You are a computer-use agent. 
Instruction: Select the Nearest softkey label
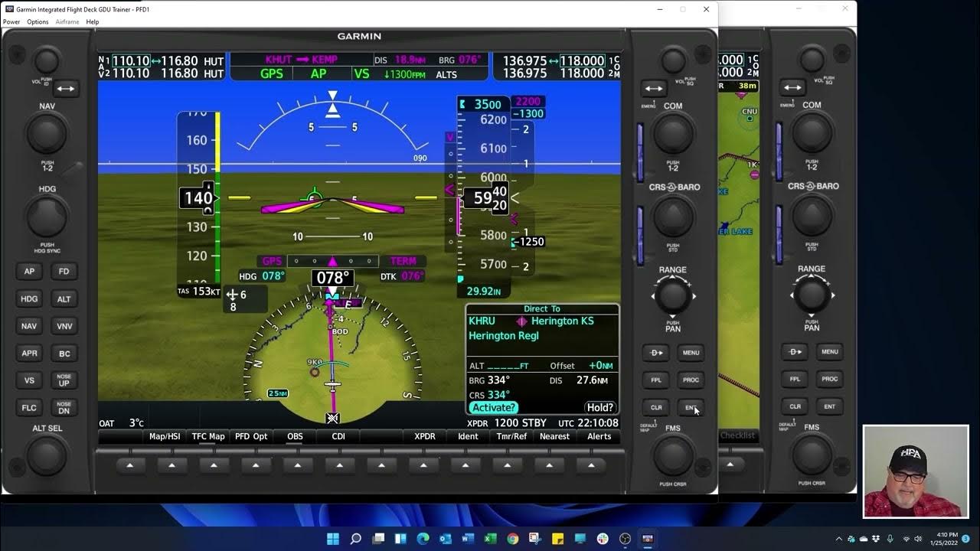(554, 436)
